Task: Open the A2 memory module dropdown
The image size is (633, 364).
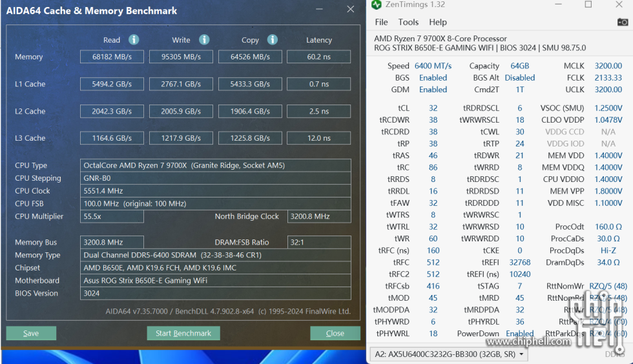Action: pos(448,354)
